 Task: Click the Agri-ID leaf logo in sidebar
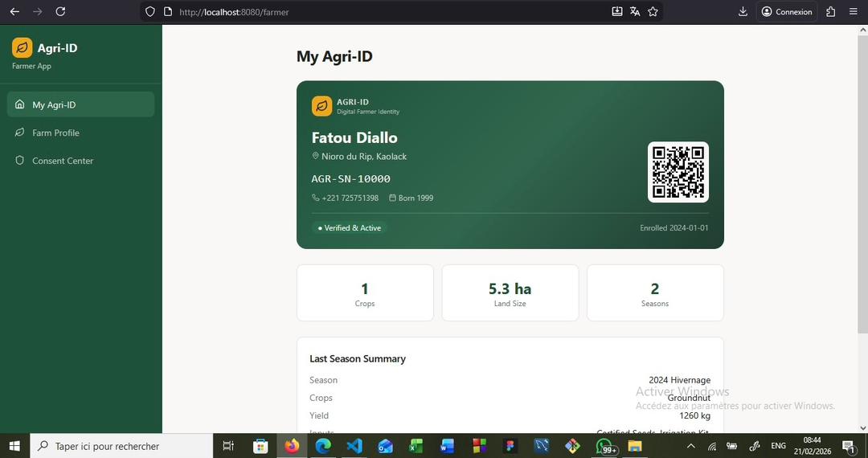pyautogui.click(x=23, y=47)
